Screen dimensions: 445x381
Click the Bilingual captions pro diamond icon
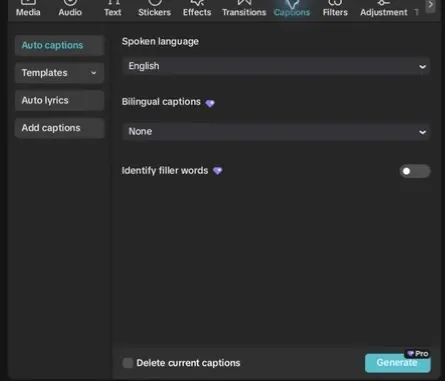tap(210, 103)
